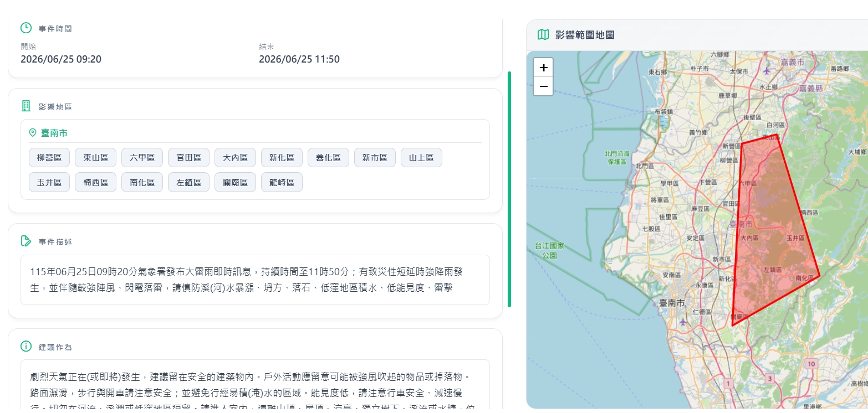The width and height of the screenshot is (868, 413).
Task: Select the 新市區 district tag
Action: coord(375,158)
